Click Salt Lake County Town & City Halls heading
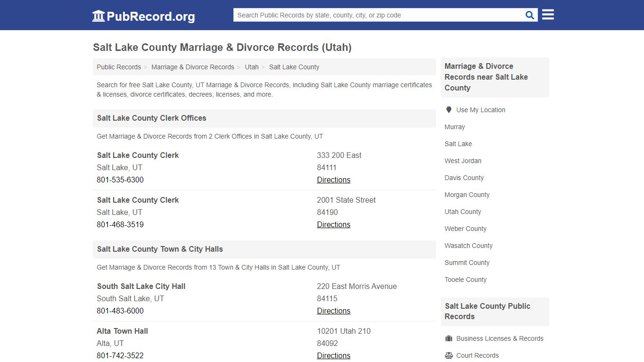The image size is (644, 362). (x=160, y=249)
